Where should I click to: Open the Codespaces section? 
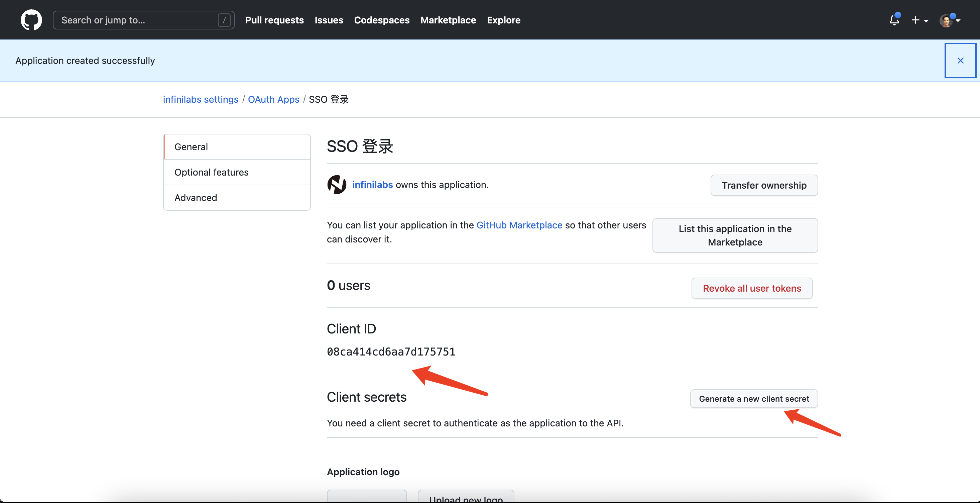(382, 20)
